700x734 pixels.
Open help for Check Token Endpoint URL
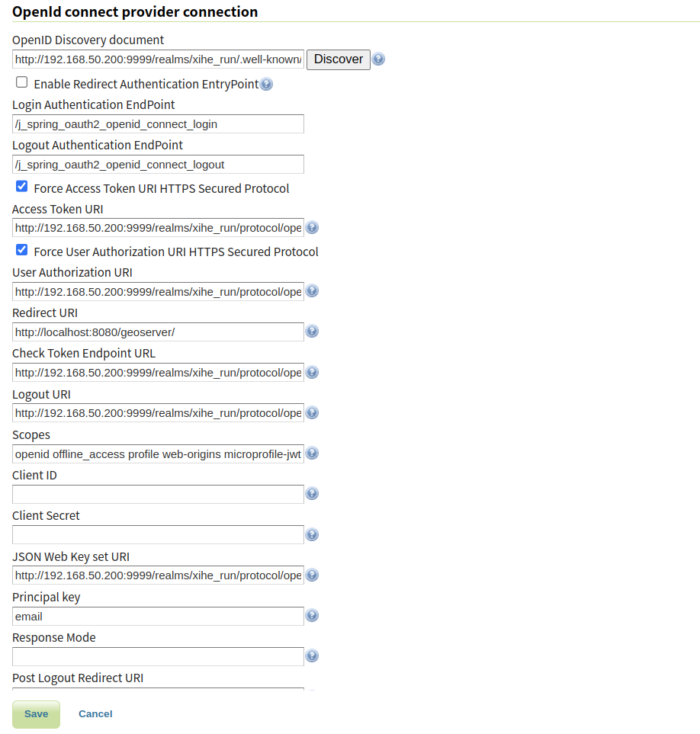point(312,373)
